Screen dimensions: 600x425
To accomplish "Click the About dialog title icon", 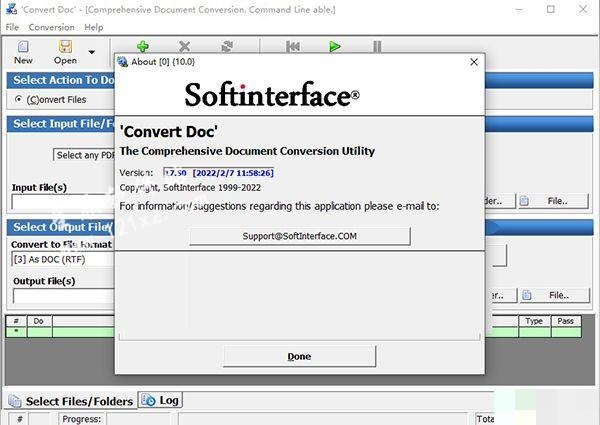I will pyautogui.click(x=122, y=62).
